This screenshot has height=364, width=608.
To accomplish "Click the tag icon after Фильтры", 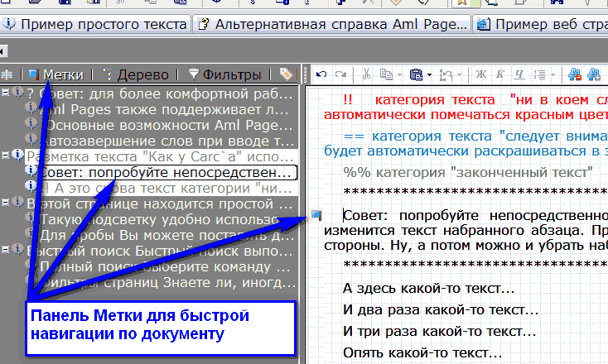I will tap(286, 74).
